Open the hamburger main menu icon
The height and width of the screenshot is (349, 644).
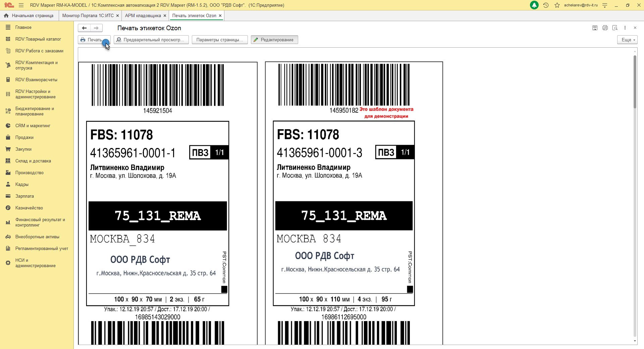tap(21, 5)
